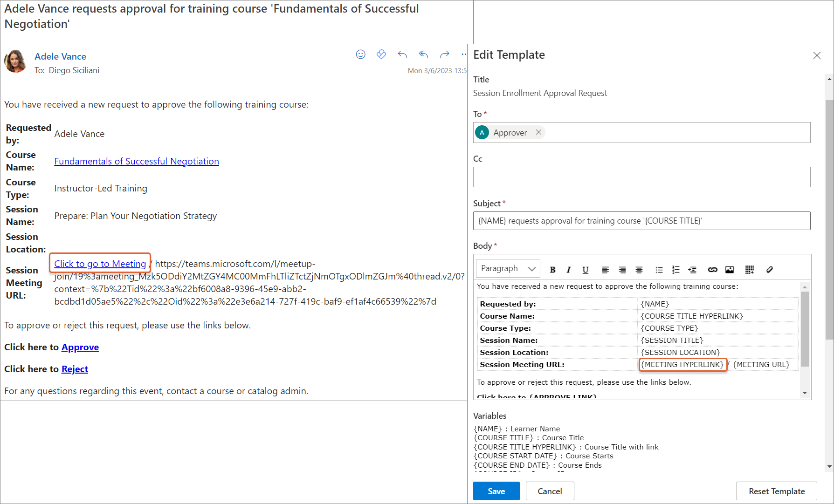Viewport: 834px width, 504px height.
Task: Click the Viva Insights icon in email header
Action: click(381, 54)
